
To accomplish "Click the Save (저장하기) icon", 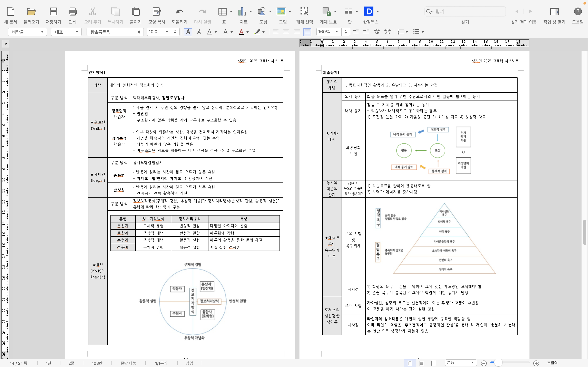I will [53, 12].
